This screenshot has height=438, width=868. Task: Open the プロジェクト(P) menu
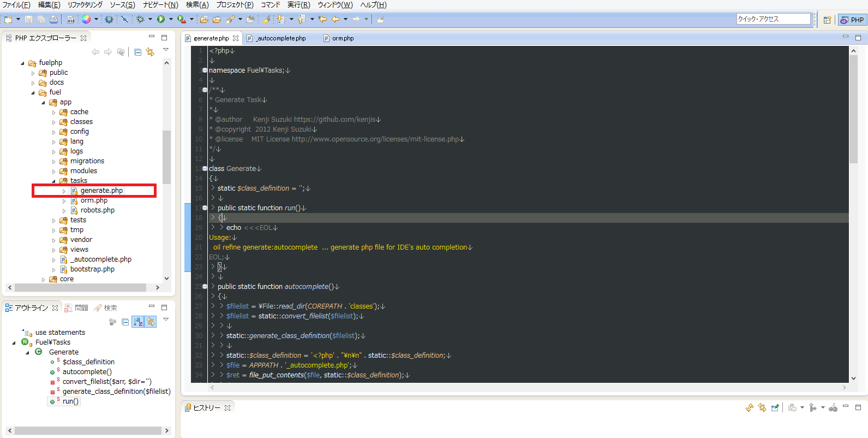click(235, 5)
